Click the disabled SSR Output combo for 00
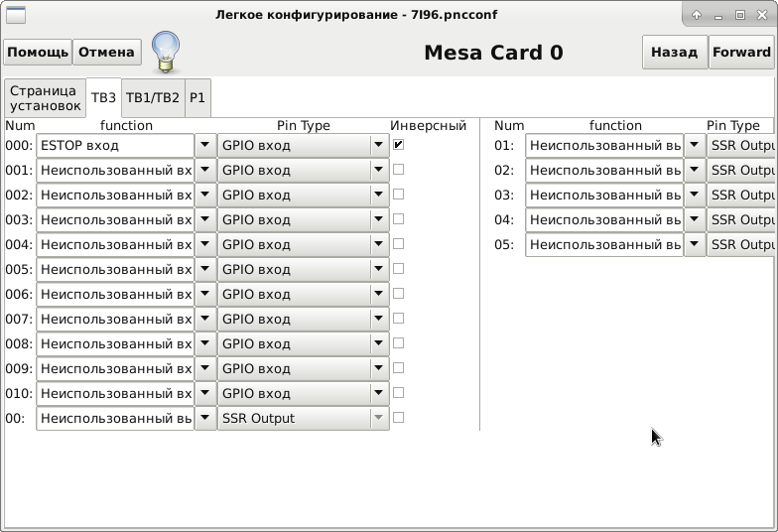Viewport: 778px width, 532px height. (x=304, y=419)
